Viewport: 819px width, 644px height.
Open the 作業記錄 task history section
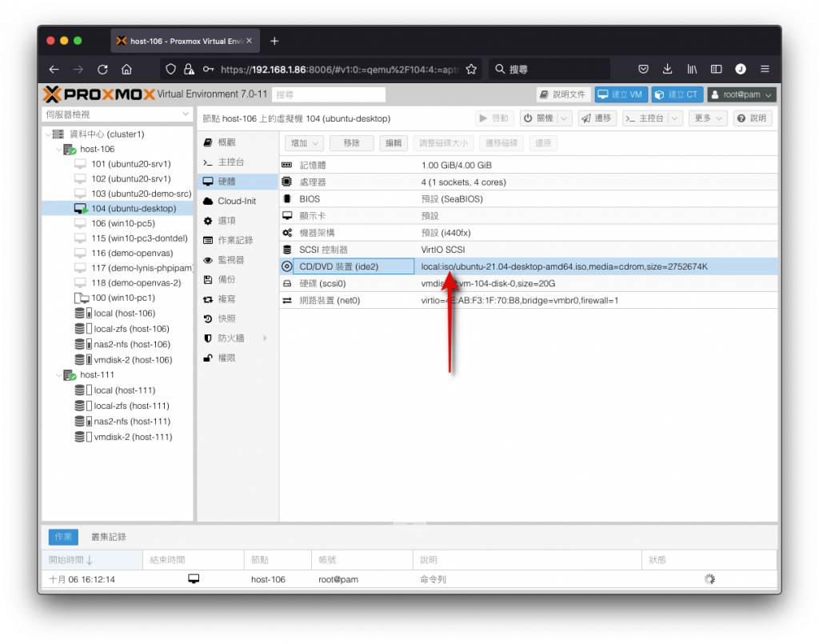point(236,240)
